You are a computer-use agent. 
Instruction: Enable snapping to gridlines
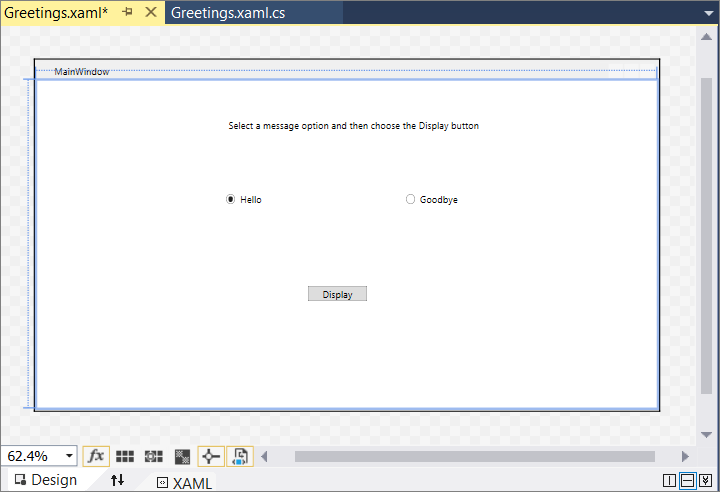153,456
